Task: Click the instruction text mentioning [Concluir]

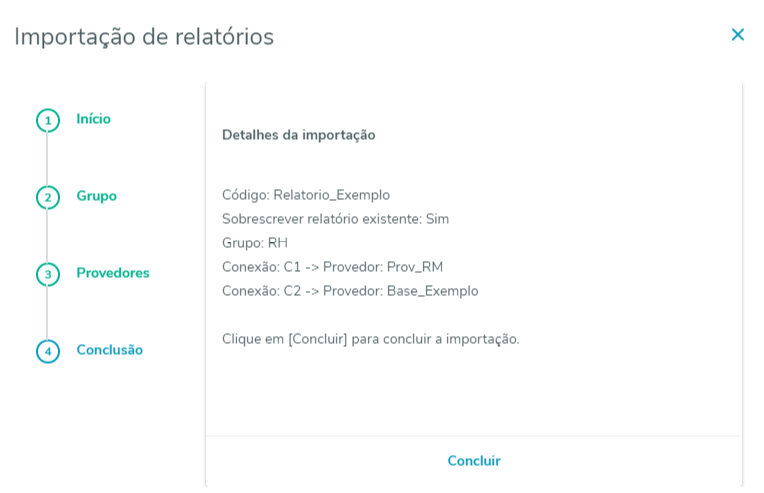Action: tap(370, 339)
